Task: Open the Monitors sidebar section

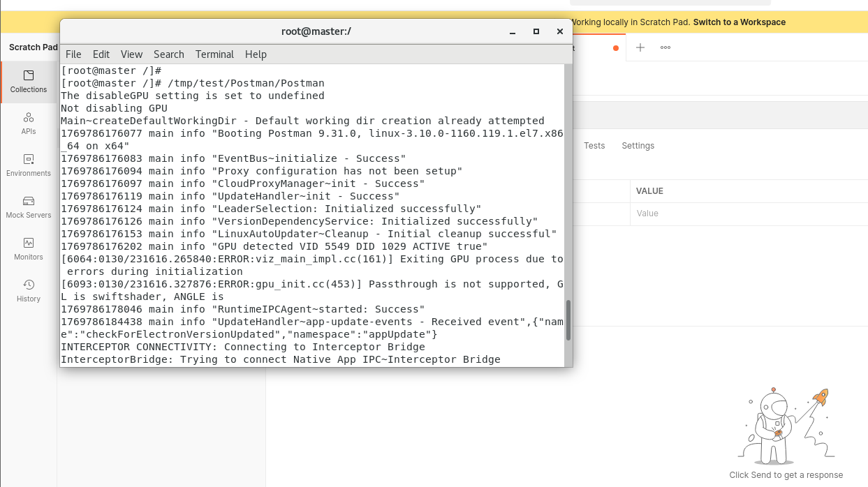Action: coord(29,249)
